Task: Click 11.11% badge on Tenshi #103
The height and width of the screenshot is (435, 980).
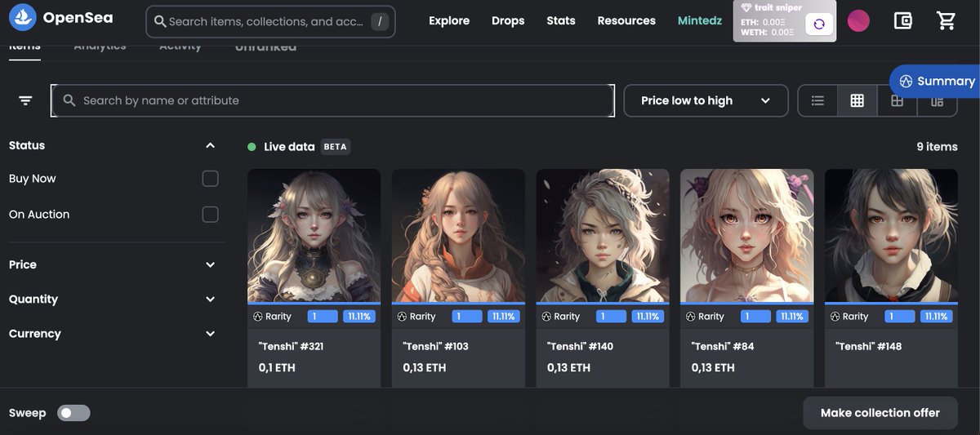Action: [503, 317]
